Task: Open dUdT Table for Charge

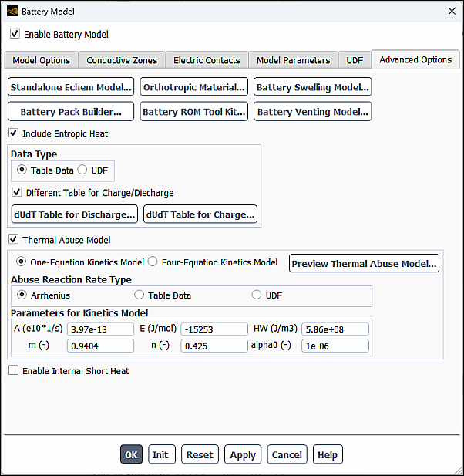Action: tap(200, 214)
